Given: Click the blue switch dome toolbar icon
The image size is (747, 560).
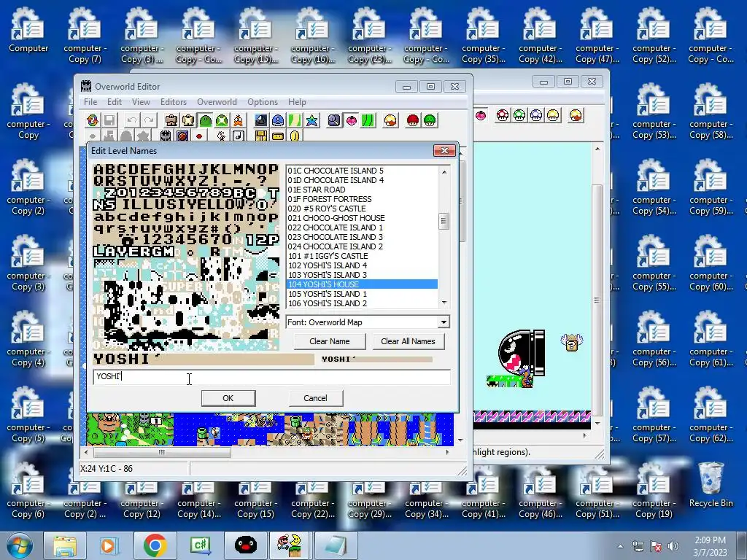Looking at the screenshot, I should [278, 120].
